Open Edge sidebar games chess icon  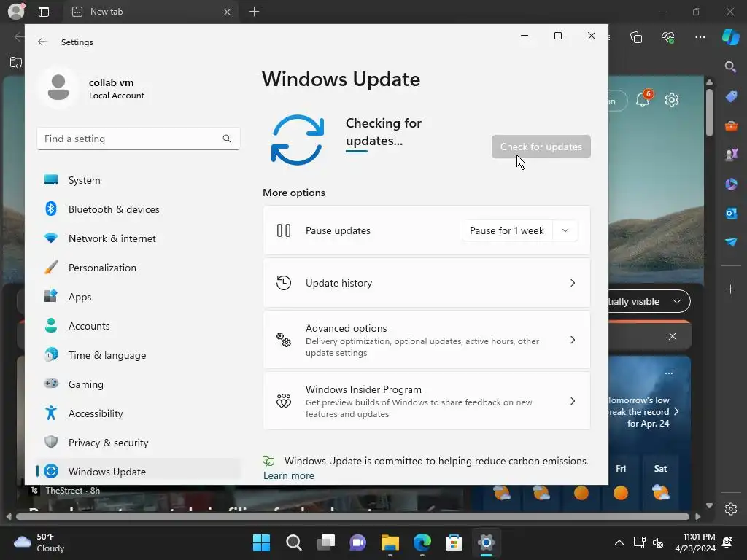[731, 155]
